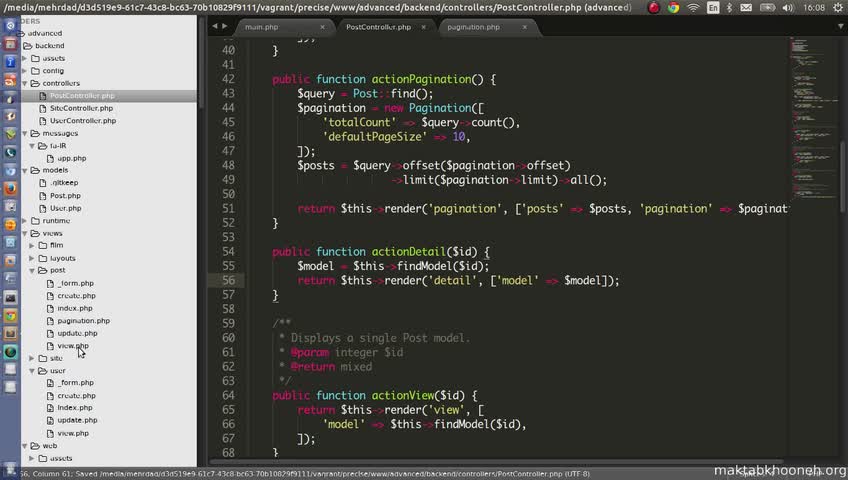Click the red record indicator icon
This screenshot has height=480, width=848.
[653, 8]
